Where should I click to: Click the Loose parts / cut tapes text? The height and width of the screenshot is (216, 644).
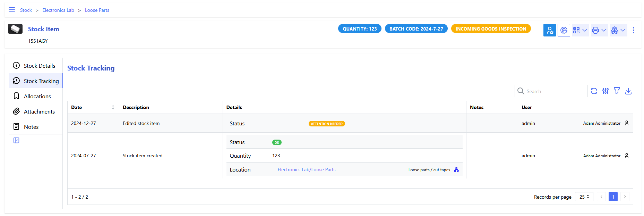(429, 170)
